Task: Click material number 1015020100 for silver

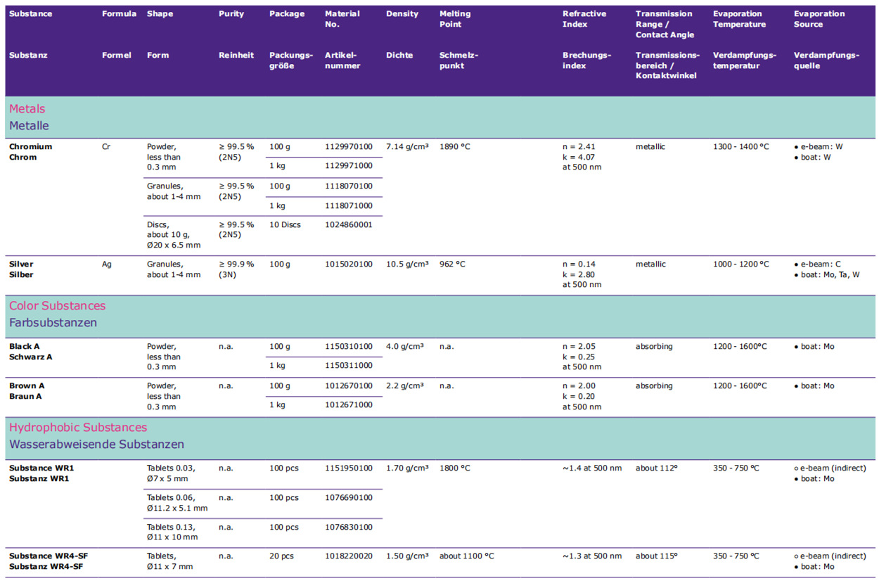Action: click(349, 264)
